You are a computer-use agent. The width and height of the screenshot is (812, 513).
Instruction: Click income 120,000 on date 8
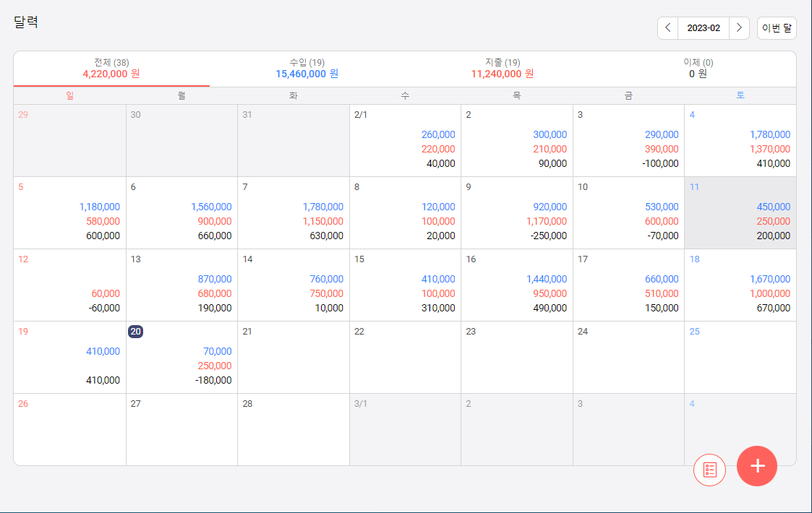coord(438,207)
